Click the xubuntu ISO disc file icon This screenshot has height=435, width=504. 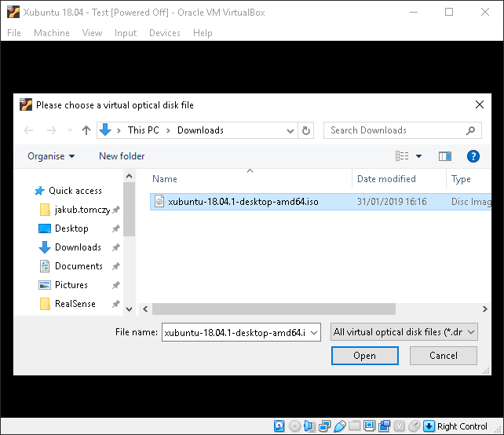(159, 202)
